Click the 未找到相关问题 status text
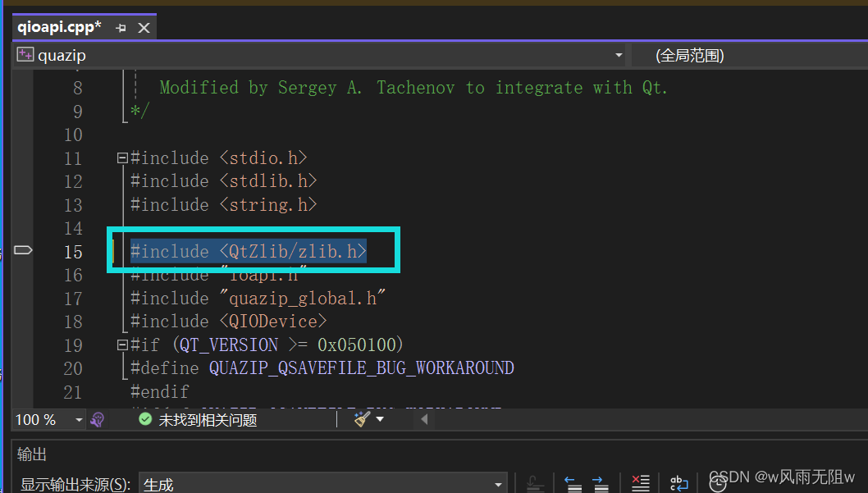Image resolution: width=868 pixels, height=493 pixels. [208, 420]
